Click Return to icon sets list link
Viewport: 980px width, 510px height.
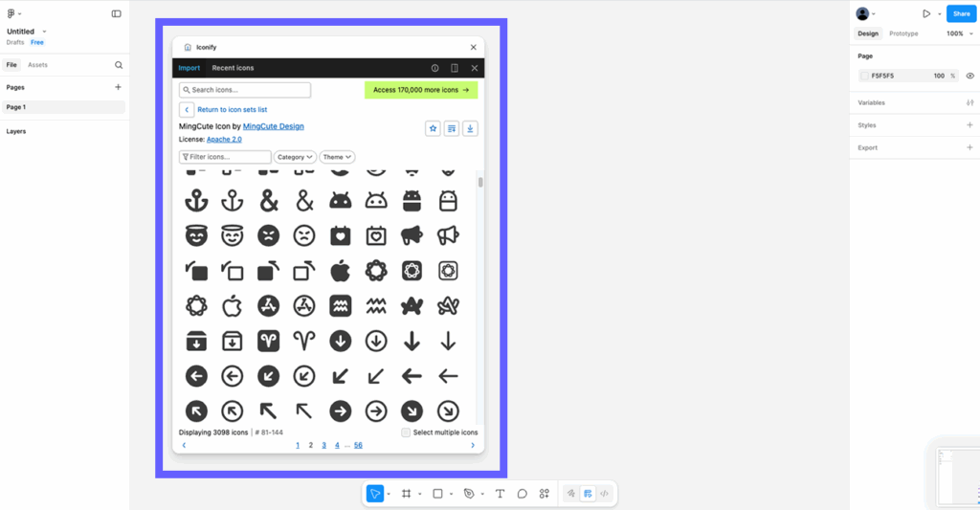click(x=232, y=109)
